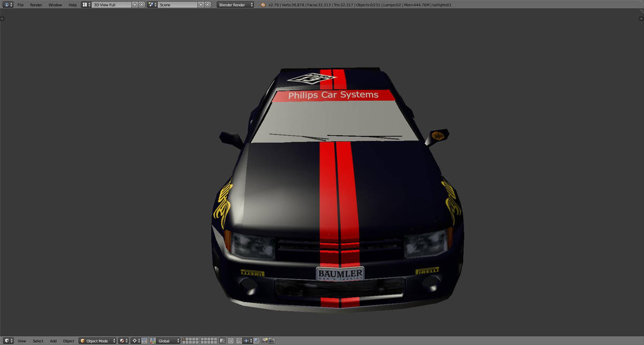Open the Object menu in 3D viewport

pyautogui.click(x=69, y=341)
